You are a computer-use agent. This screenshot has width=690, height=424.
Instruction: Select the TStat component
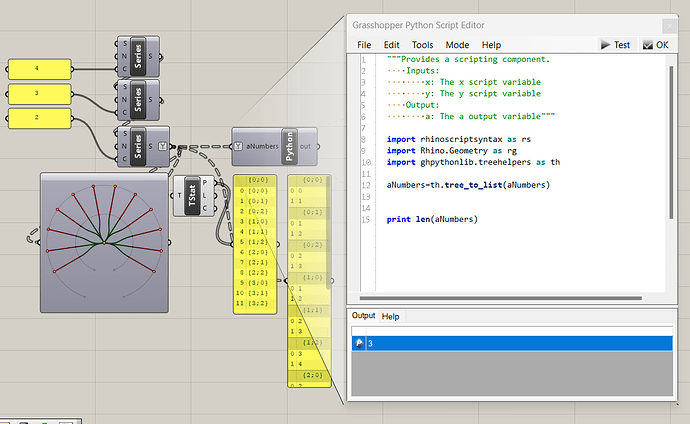tap(192, 195)
